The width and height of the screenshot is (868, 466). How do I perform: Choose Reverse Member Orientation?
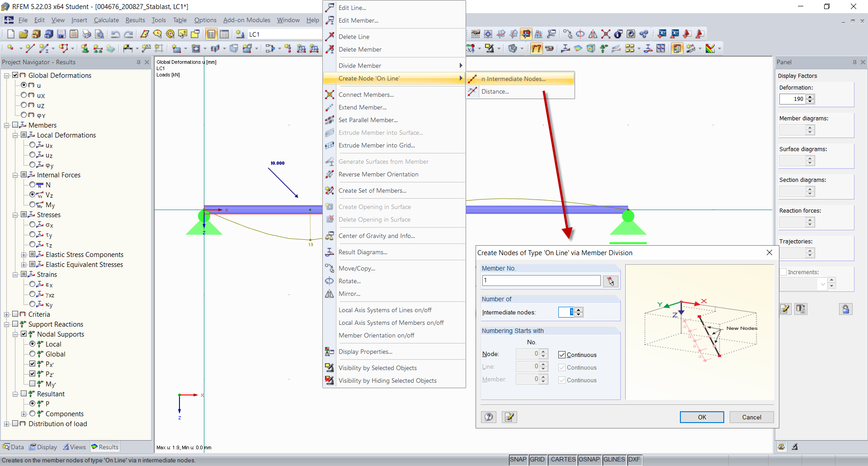point(394,174)
